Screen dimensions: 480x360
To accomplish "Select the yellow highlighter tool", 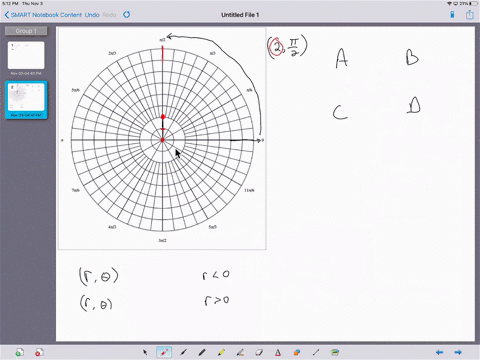I will 221,352.
